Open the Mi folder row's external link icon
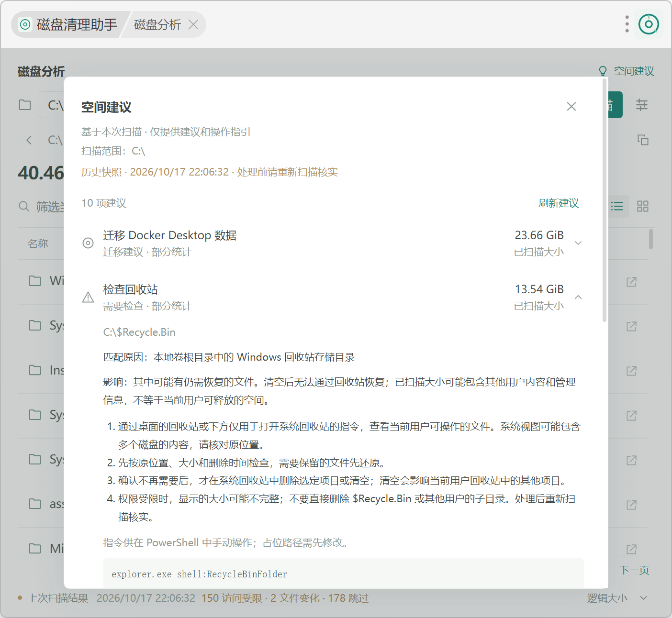 click(x=632, y=549)
